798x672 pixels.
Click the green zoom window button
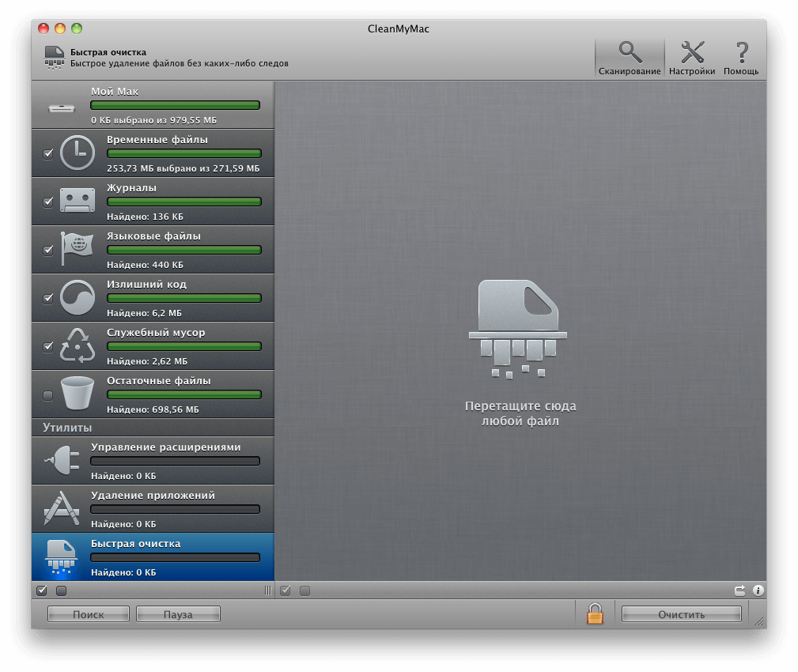click(77, 28)
